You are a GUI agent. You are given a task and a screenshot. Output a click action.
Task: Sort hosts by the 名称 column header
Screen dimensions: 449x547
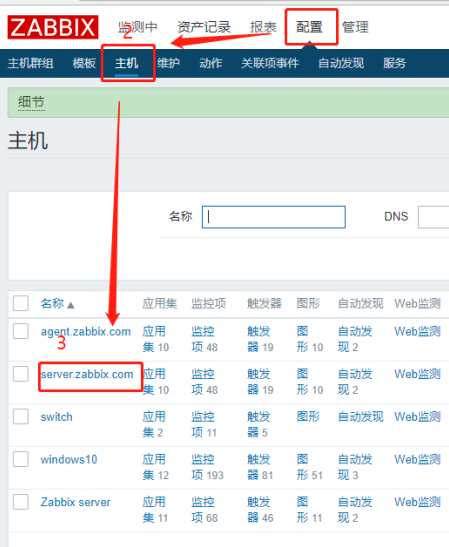pyautogui.click(x=57, y=304)
